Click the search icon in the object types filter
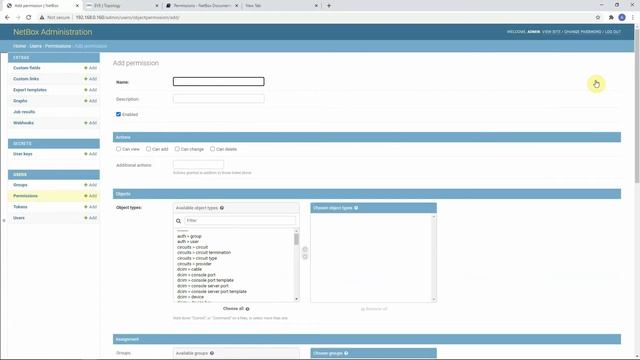 pyautogui.click(x=178, y=221)
